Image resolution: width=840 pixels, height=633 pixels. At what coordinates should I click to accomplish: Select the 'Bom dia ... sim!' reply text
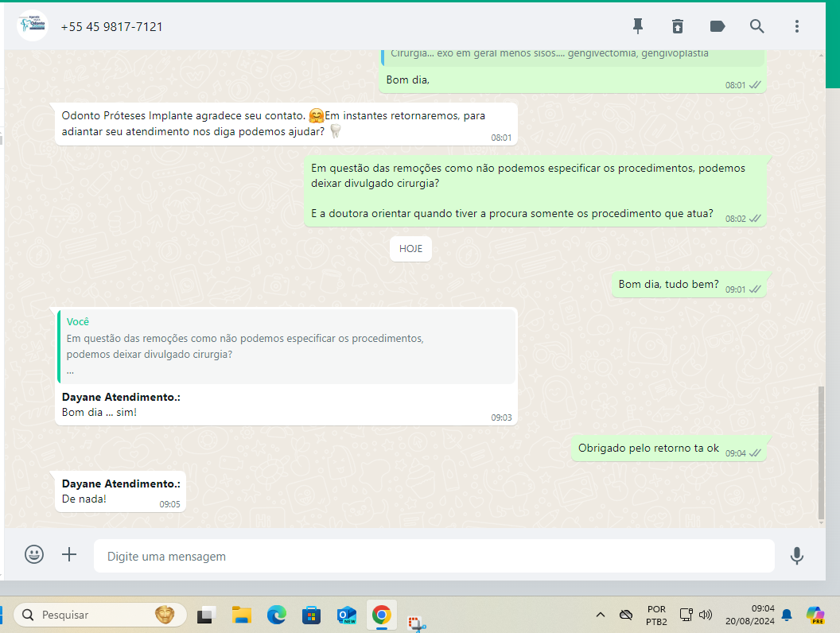(x=99, y=413)
